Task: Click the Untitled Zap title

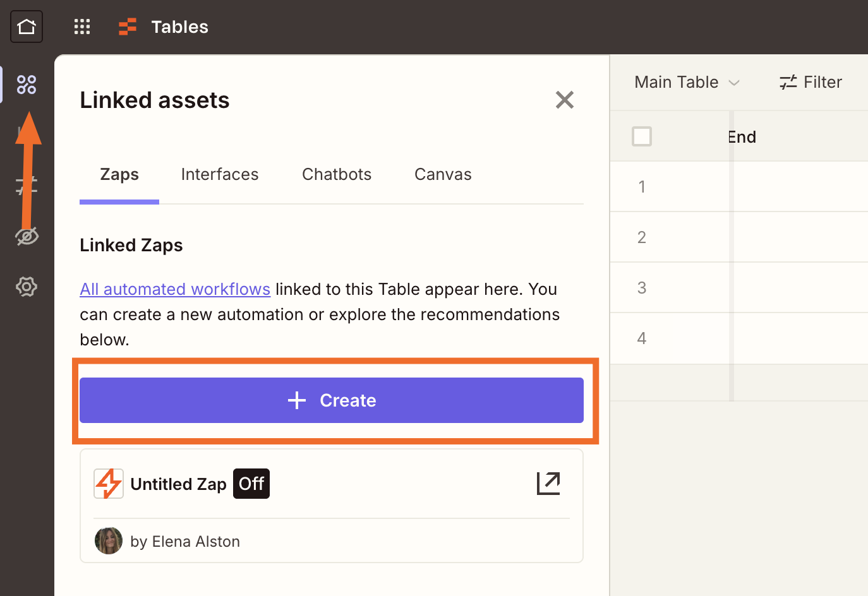Action: coord(178,484)
